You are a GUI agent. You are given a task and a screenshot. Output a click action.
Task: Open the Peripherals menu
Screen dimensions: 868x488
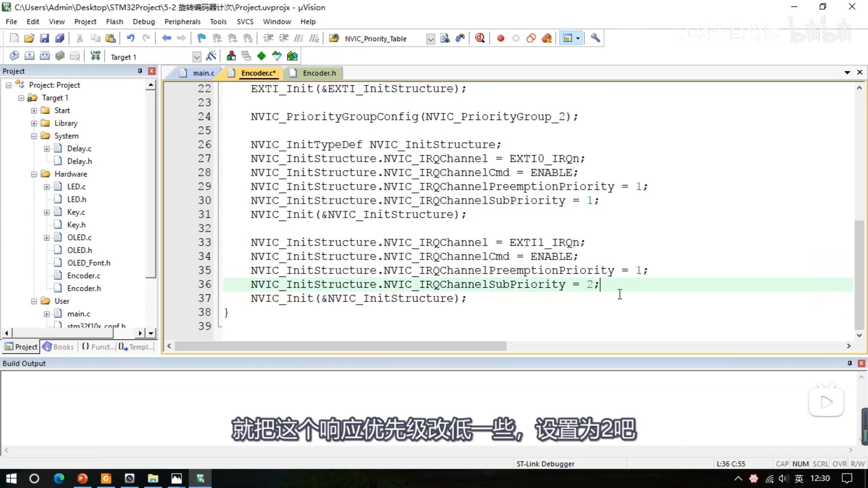click(182, 22)
